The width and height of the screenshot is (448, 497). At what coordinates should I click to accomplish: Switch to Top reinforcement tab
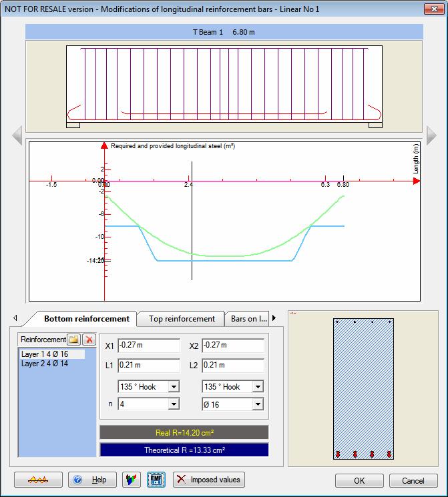coord(182,319)
